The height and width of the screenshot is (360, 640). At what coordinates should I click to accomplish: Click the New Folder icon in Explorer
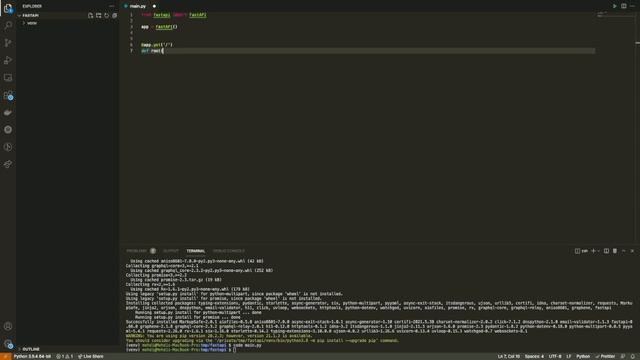tap(99, 16)
